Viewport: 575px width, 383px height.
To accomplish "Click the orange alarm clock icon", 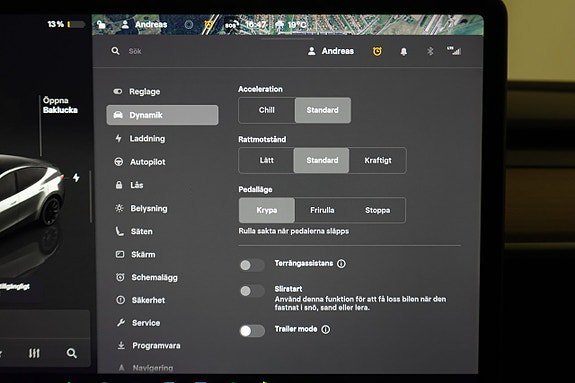I will point(377,51).
